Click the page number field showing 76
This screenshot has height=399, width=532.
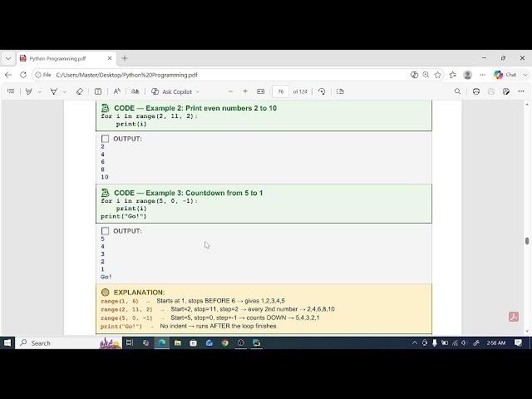(x=281, y=91)
